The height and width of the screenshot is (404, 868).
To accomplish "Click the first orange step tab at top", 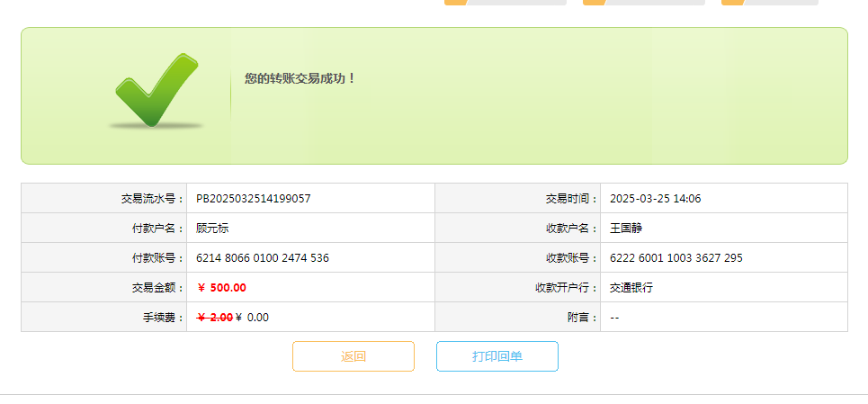I will click(506, 3).
